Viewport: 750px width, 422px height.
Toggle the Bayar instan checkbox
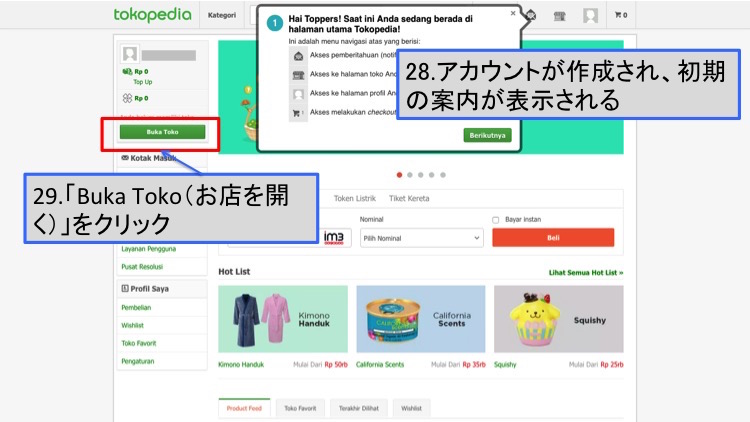pos(496,220)
